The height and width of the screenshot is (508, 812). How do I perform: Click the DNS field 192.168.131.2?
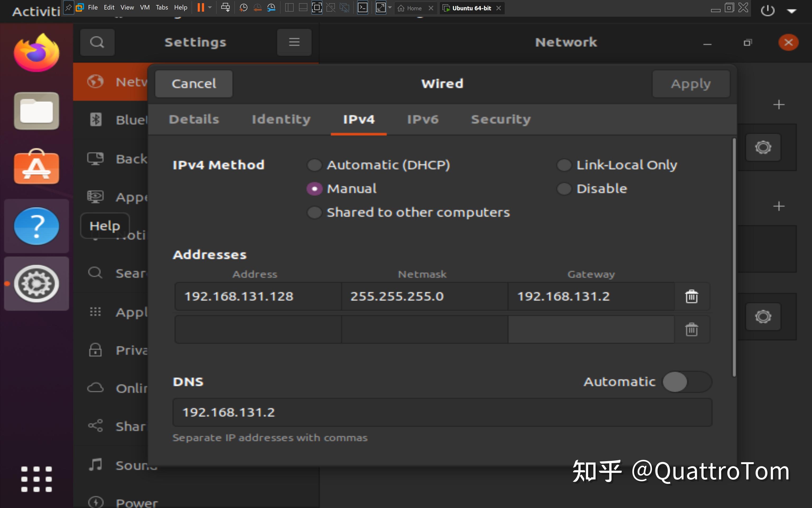pyautogui.click(x=442, y=412)
